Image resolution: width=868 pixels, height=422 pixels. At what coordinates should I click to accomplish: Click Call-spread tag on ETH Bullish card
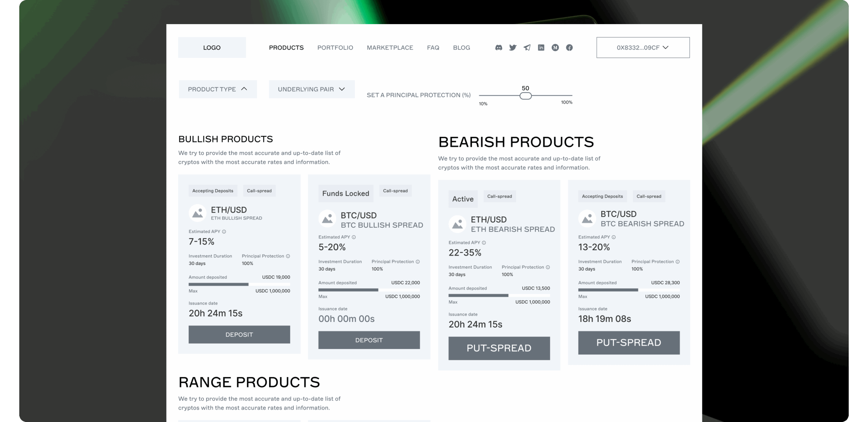(x=259, y=191)
